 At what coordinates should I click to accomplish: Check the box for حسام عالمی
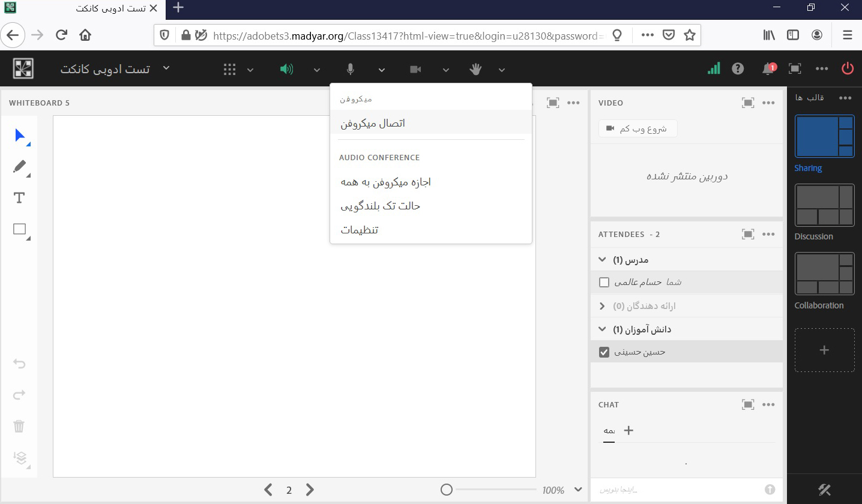[604, 282]
